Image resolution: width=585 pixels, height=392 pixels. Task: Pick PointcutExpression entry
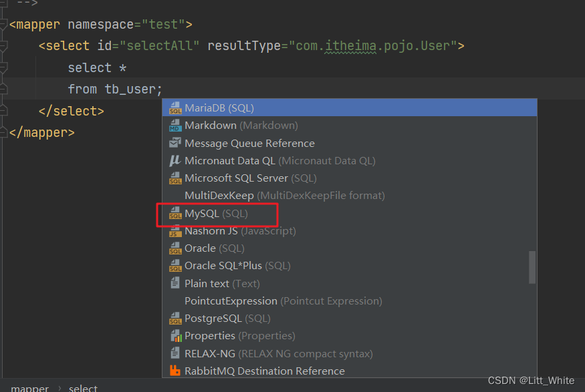[x=350, y=301]
